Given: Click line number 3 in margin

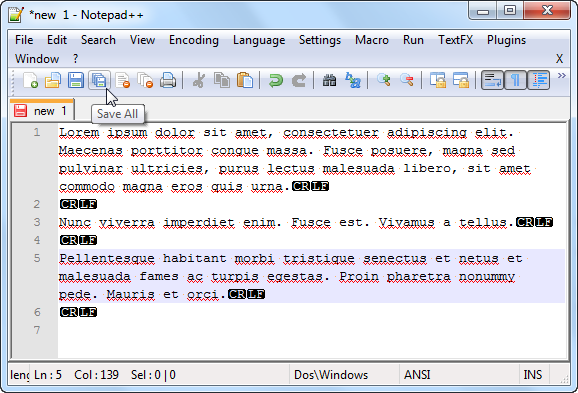Looking at the screenshot, I should point(36,222).
